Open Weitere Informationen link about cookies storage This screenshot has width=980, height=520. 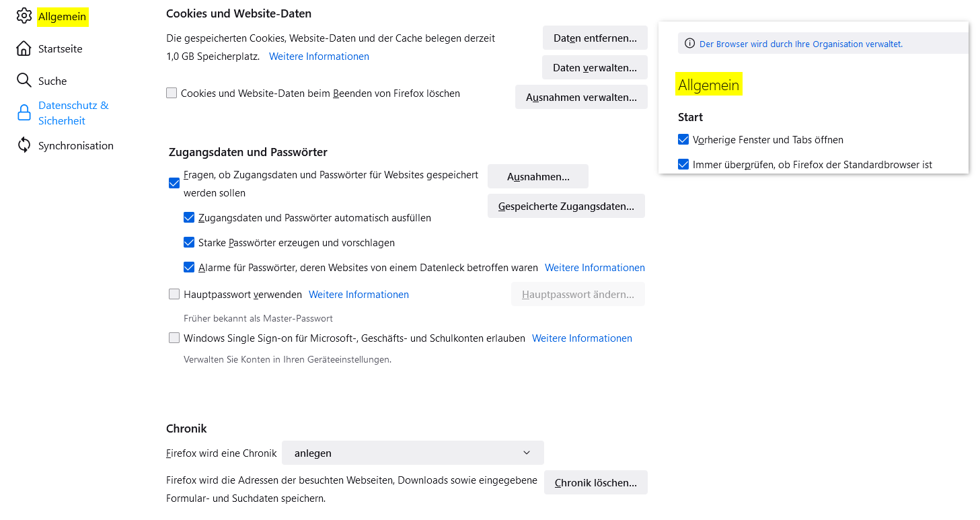click(319, 57)
